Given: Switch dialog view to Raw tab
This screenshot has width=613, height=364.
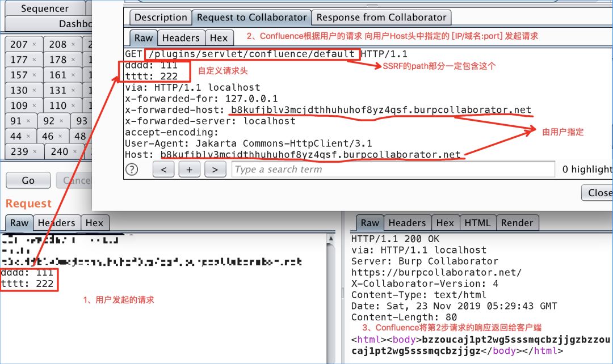Looking at the screenshot, I should click(x=144, y=38).
